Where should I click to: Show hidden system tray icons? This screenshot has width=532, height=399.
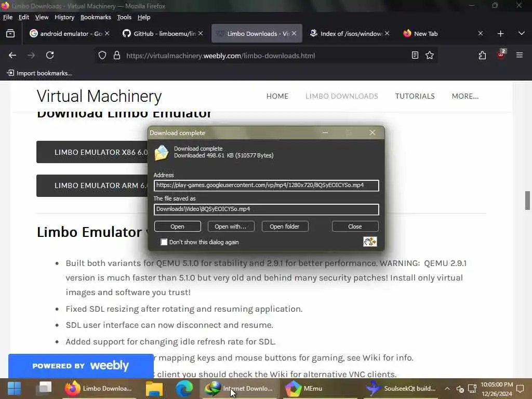447,389
